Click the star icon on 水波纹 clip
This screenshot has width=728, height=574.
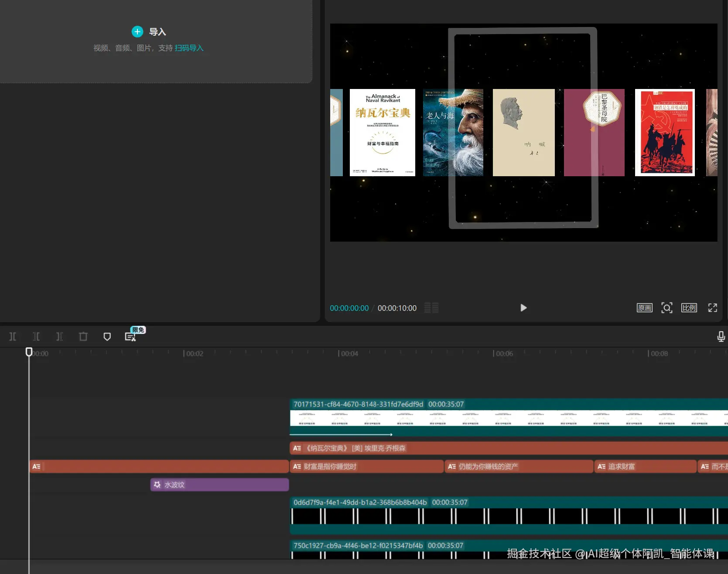(x=157, y=485)
